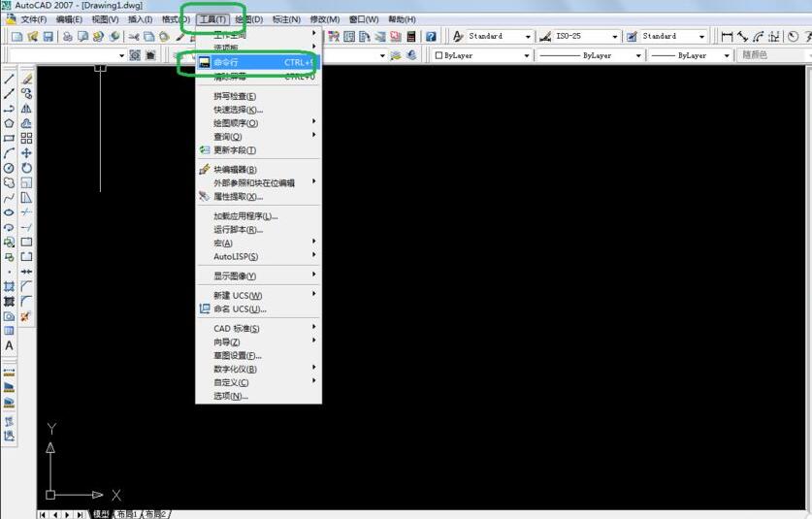Click the Mirror modify tool
Image resolution: width=812 pixels, height=519 pixels.
pos(26,109)
